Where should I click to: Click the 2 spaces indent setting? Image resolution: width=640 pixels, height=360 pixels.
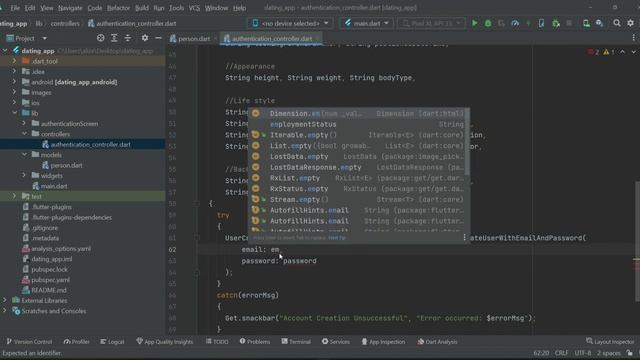(609, 353)
